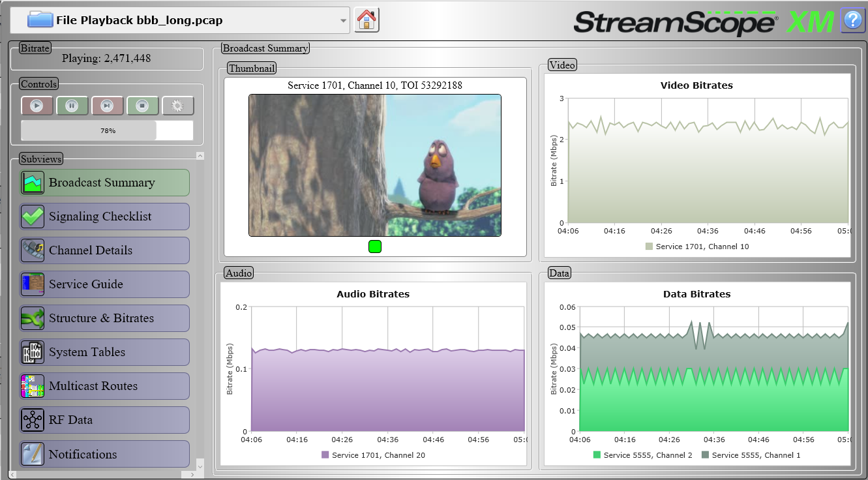Click the step-forward playback button
The image size is (868, 480).
pyautogui.click(x=107, y=106)
